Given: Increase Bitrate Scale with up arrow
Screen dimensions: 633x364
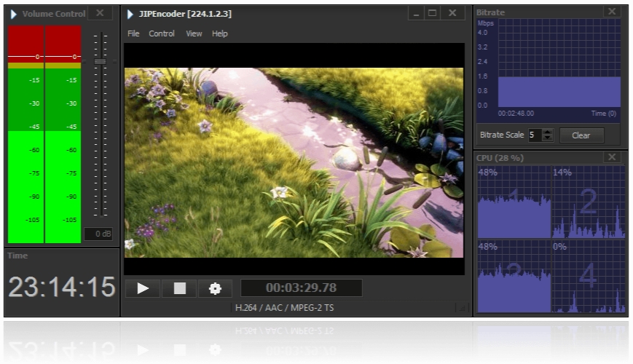Looking at the screenshot, I should pyautogui.click(x=548, y=132).
